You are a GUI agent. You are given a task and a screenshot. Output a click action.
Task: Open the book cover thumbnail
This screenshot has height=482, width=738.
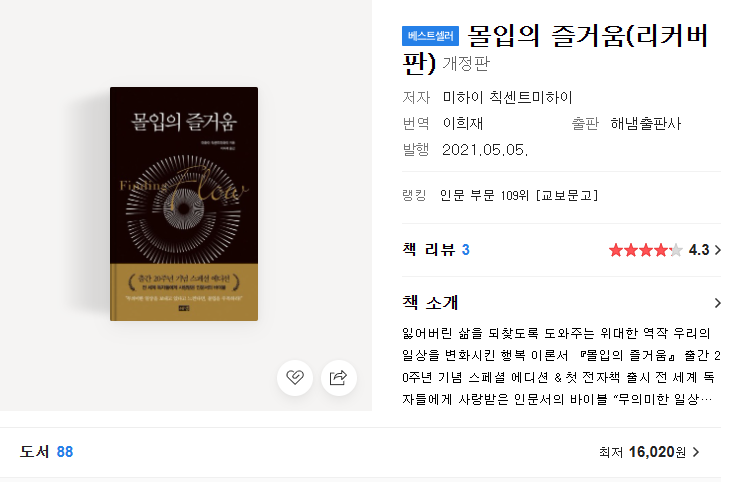click(x=184, y=204)
